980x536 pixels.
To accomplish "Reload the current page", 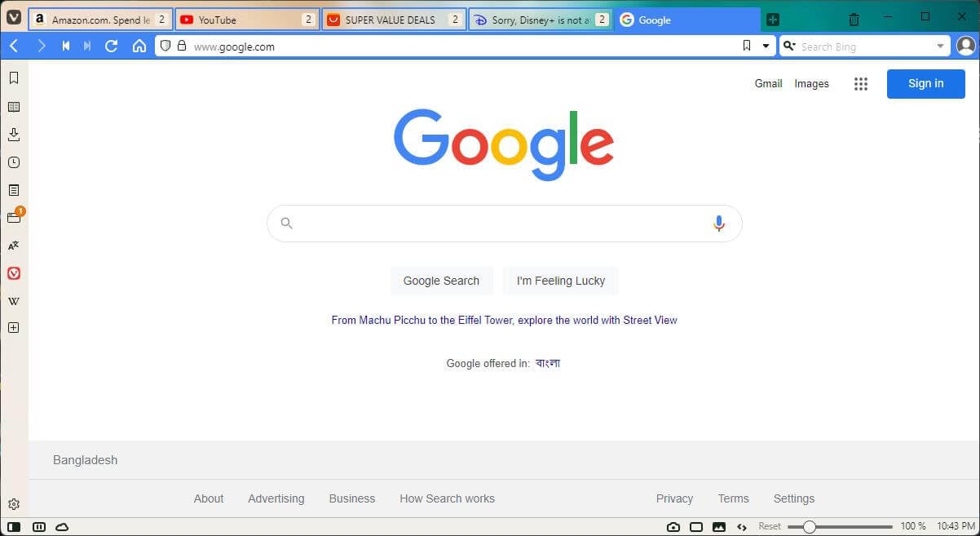I will [x=112, y=46].
